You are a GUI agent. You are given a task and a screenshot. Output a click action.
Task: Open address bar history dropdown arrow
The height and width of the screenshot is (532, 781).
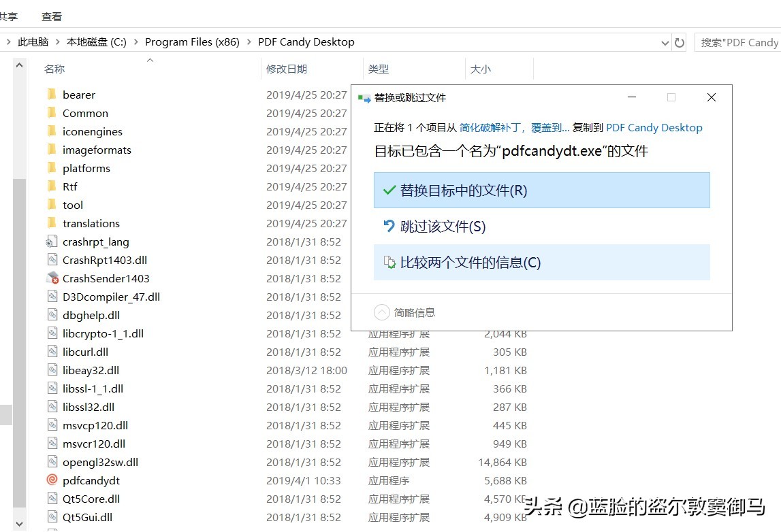coord(665,44)
